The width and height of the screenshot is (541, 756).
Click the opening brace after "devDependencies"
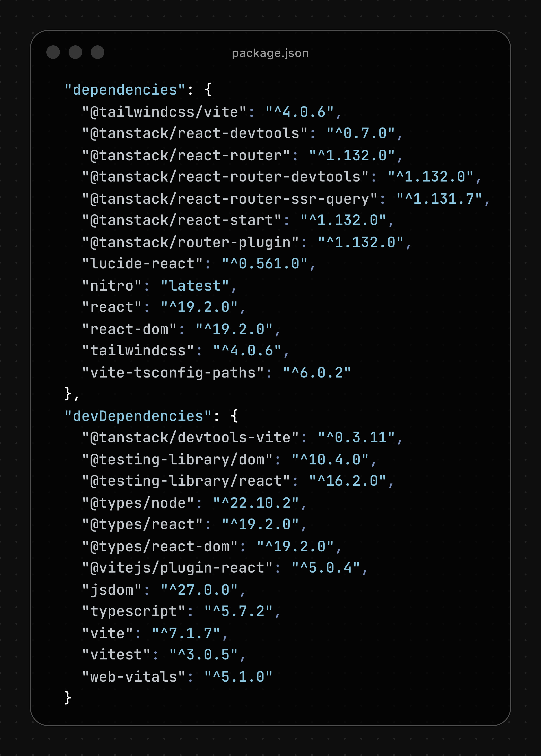tap(234, 416)
